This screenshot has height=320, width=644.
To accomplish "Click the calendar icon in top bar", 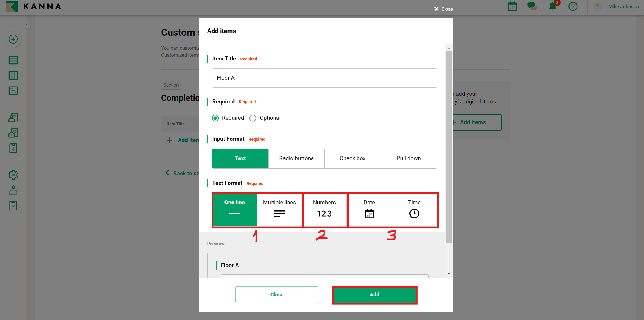I will [512, 6].
